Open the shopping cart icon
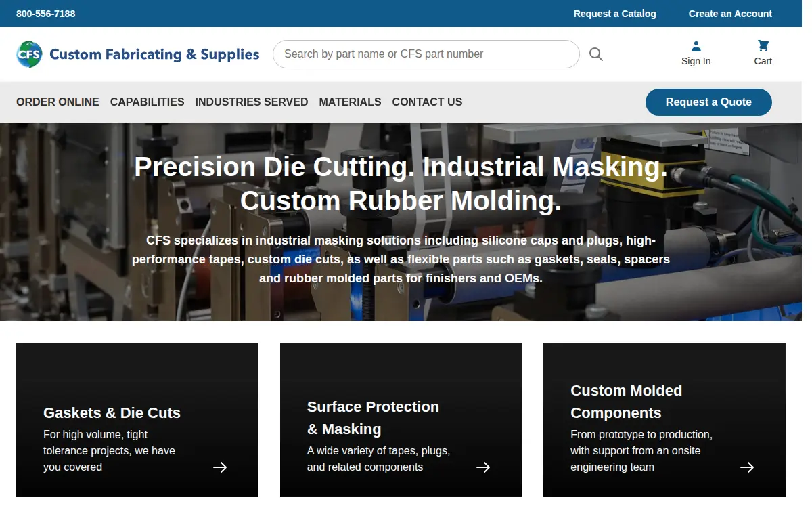Screen dimensions: 812x508 pos(763,46)
